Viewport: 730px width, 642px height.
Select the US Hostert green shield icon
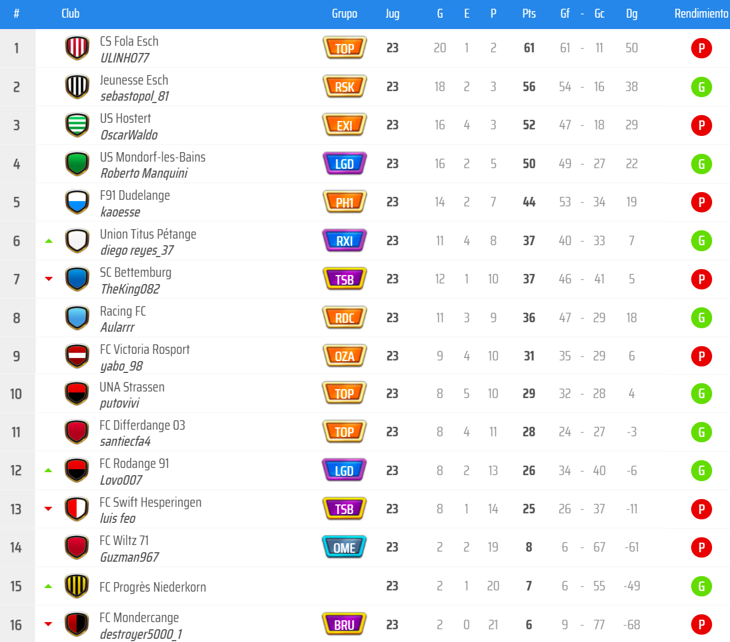point(77,125)
